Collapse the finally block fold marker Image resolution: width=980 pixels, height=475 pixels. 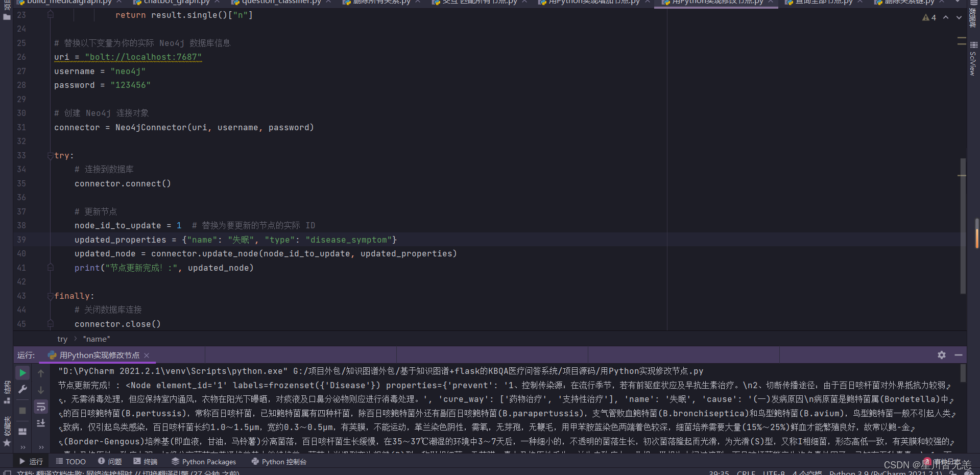[50, 296]
